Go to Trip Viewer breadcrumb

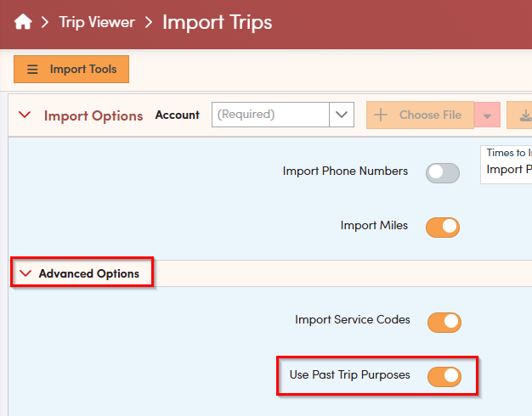pos(97,23)
